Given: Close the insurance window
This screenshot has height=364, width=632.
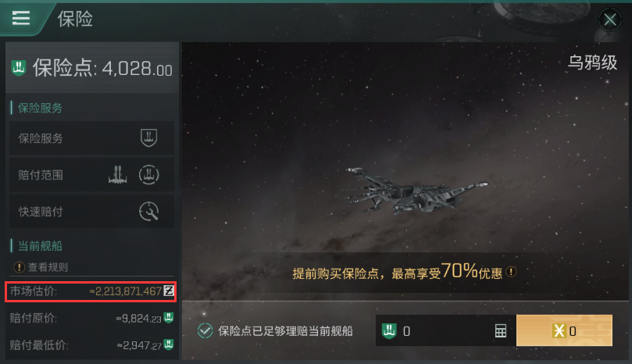Looking at the screenshot, I should [610, 19].
